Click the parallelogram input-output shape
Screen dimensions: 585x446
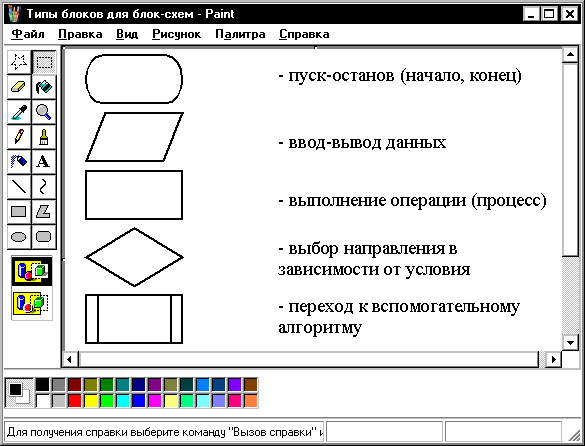(x=134, y=137)
